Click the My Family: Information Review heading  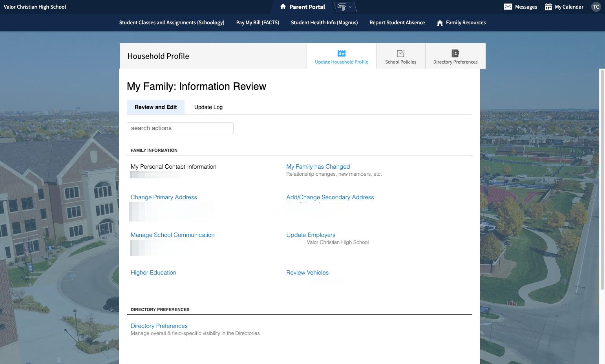(x=196, y=87)
